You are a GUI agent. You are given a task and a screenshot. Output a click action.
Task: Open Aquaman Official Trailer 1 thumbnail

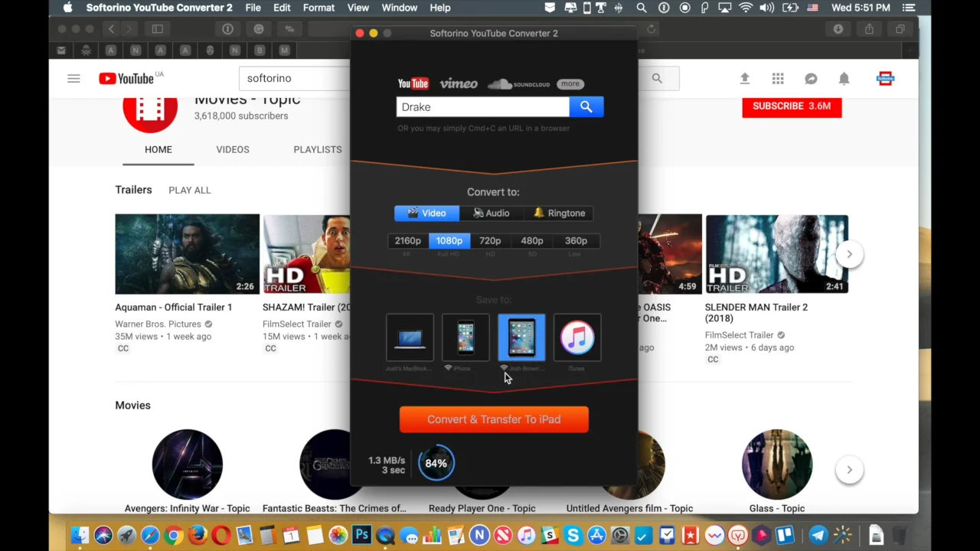pos(187,254)
